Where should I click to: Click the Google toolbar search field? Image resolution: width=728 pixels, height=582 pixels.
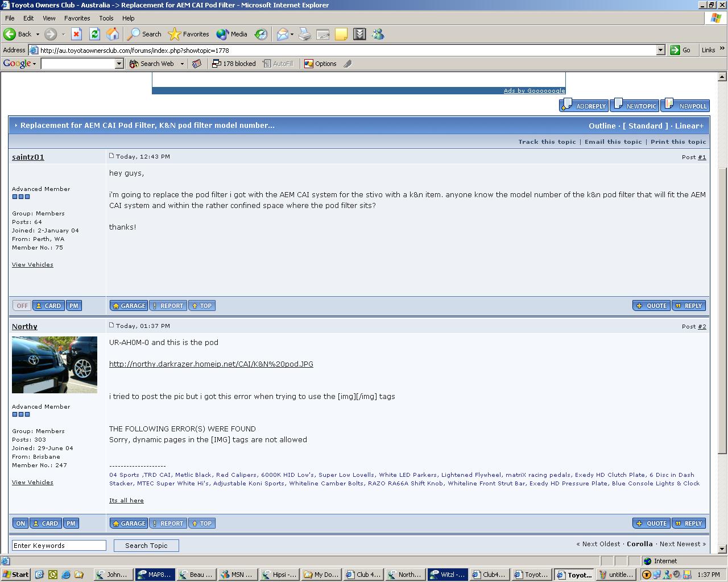click(x=78, y=64)
